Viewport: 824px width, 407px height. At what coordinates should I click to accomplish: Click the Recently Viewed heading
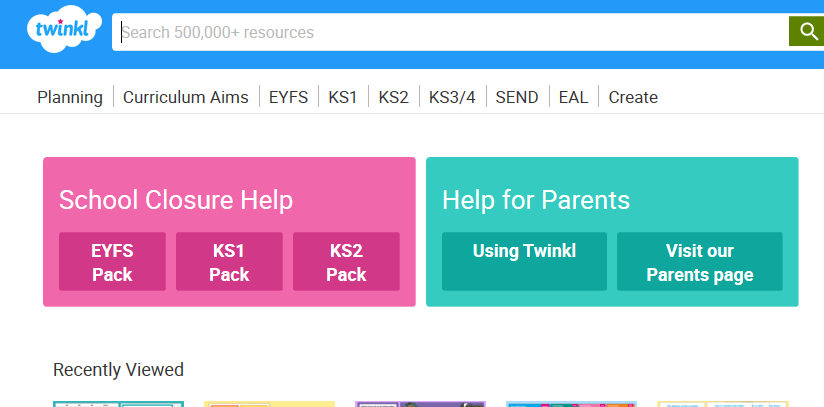(x=119, y=370)
